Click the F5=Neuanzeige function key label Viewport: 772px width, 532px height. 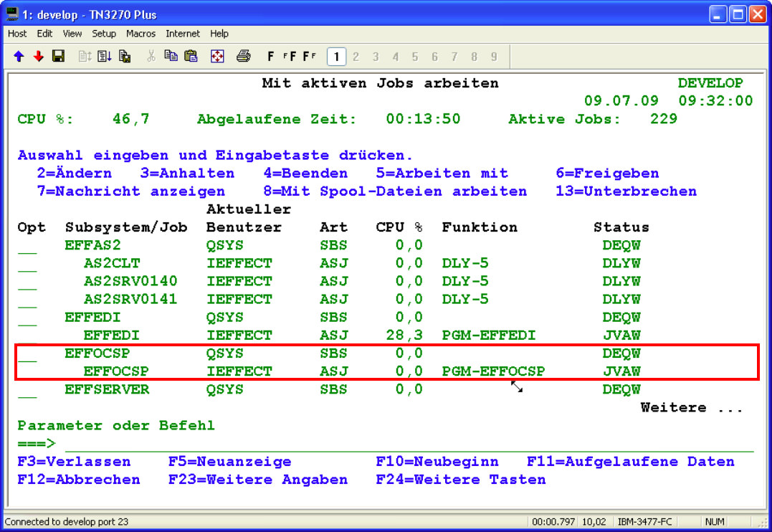click(229, 462)
